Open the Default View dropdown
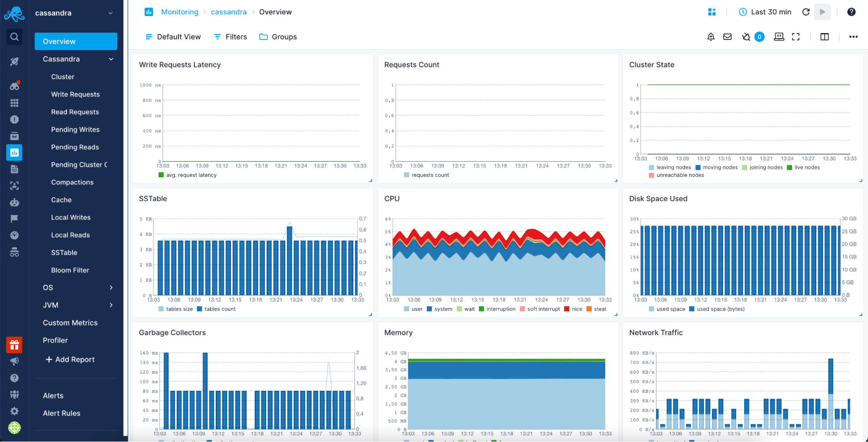This screenshot has width=868, height=442. point(173,37)
